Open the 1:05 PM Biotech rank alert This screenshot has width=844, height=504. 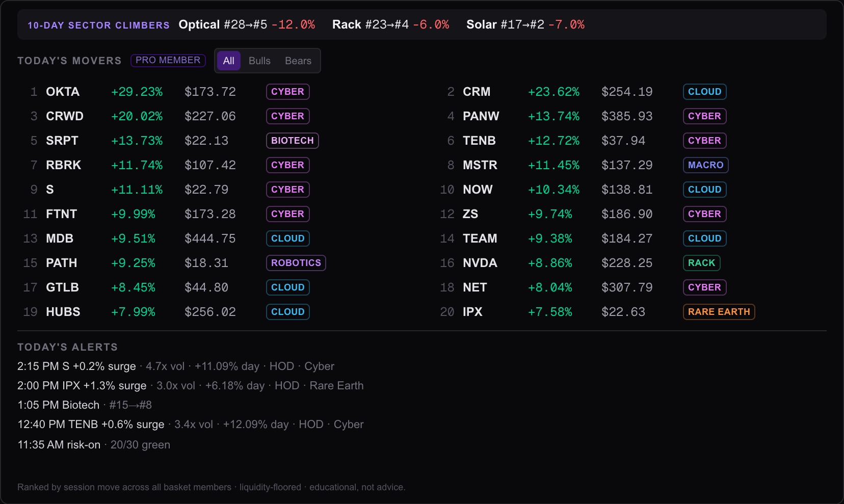point(85,405)
